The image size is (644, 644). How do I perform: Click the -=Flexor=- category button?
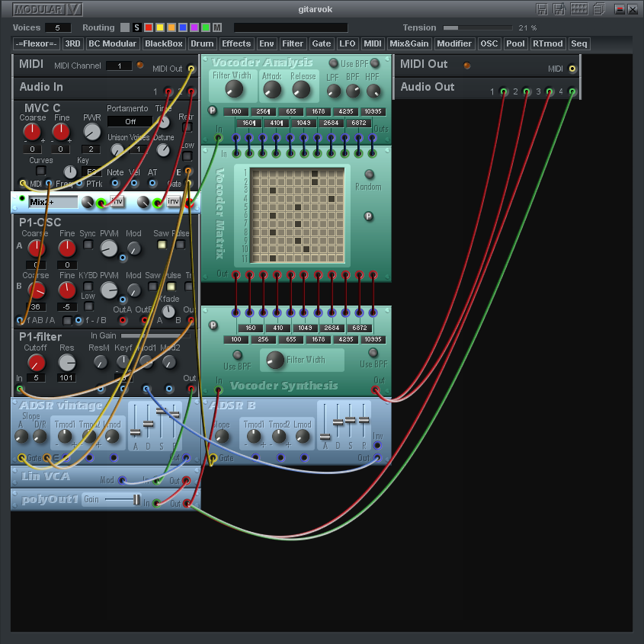pos(36,44)
